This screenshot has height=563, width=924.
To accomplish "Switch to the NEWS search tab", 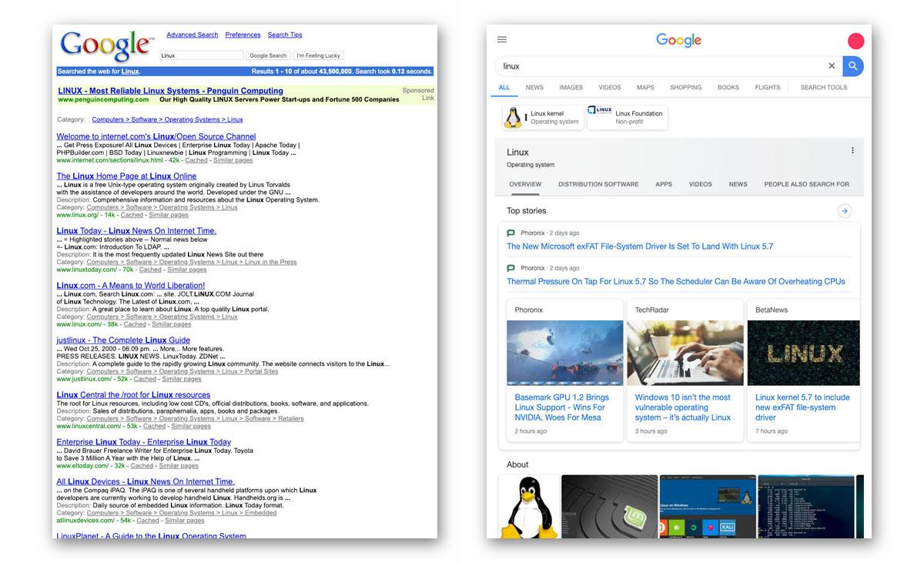I will tap(534, 88).
